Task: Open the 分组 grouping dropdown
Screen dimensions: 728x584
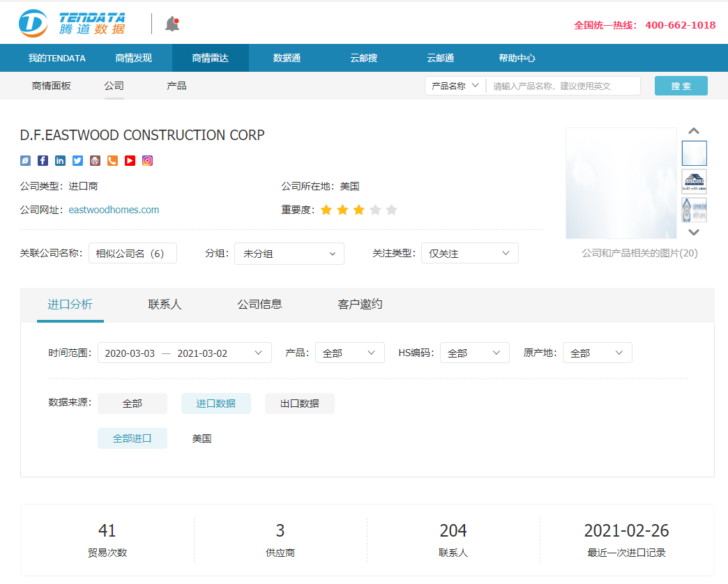Action: 289,254
